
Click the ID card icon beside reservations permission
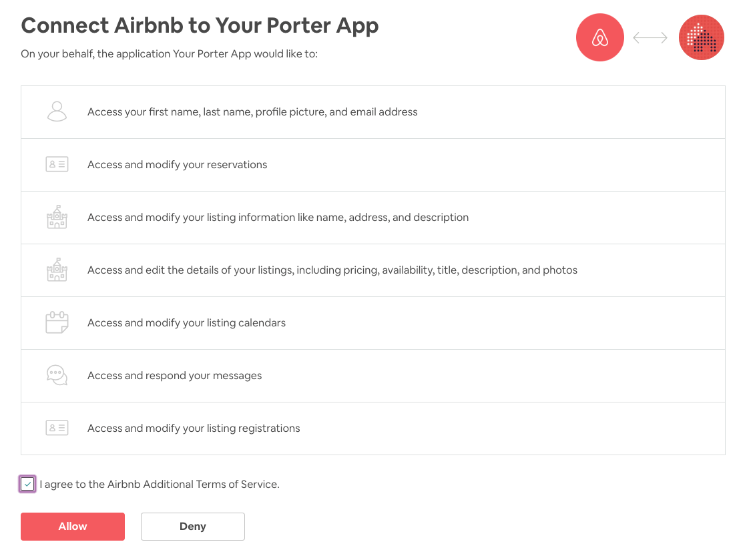(x=57, y=164)
